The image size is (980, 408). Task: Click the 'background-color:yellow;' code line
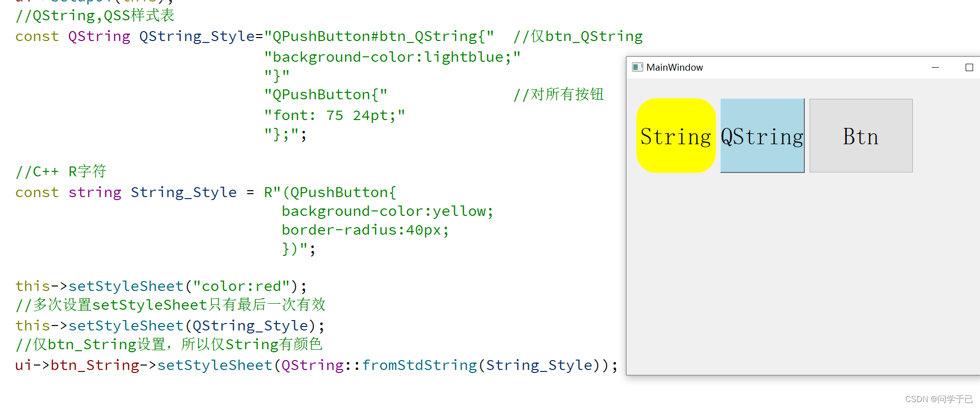pos(388,211)
